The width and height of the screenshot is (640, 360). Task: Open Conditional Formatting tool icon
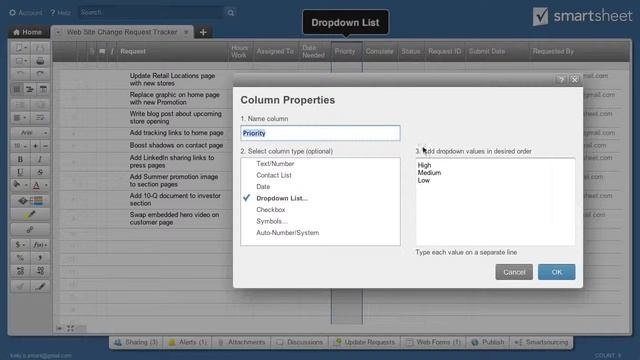pos(30,201)
